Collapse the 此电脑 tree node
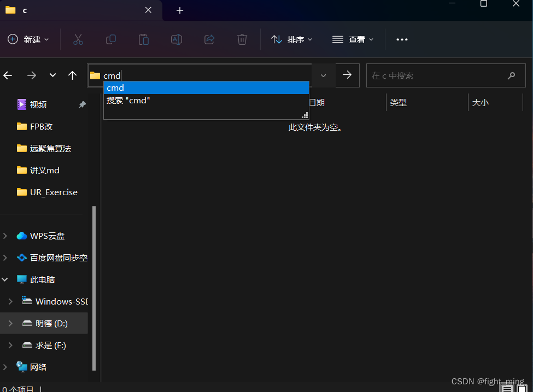 (5, 279)
